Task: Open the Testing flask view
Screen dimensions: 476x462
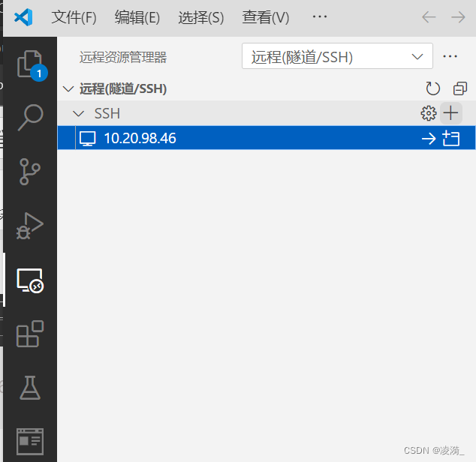Action: [30, 388]
